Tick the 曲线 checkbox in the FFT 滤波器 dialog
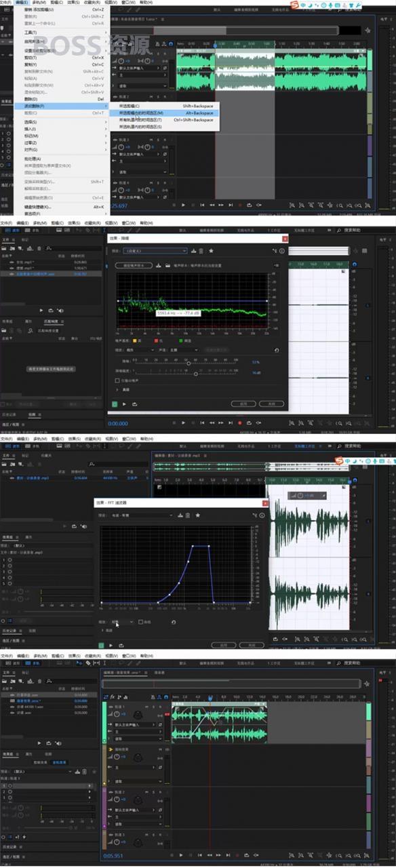 [140, 622]
